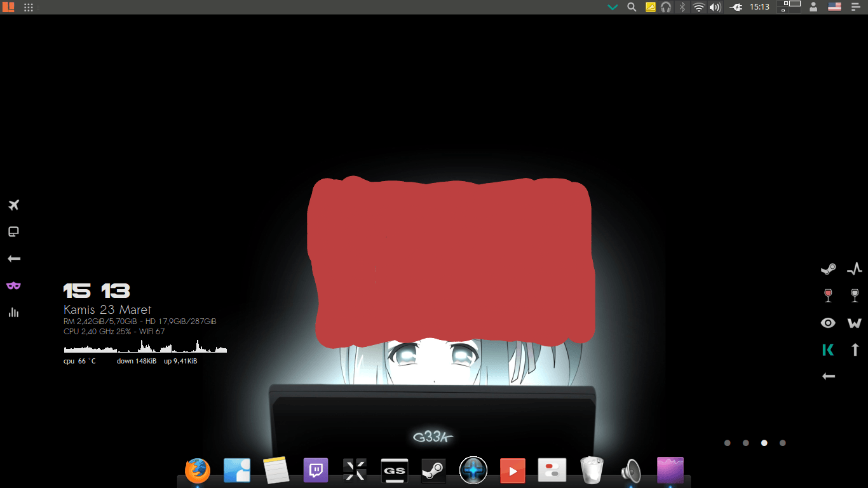Toggle Bluetooth from the tray
Screen dimensions: 868x488
(682, 7)
